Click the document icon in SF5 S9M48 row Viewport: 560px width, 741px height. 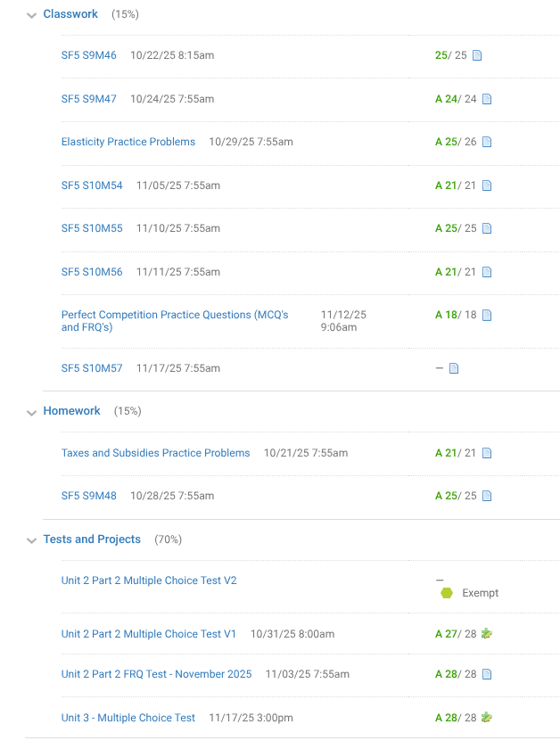487,496
